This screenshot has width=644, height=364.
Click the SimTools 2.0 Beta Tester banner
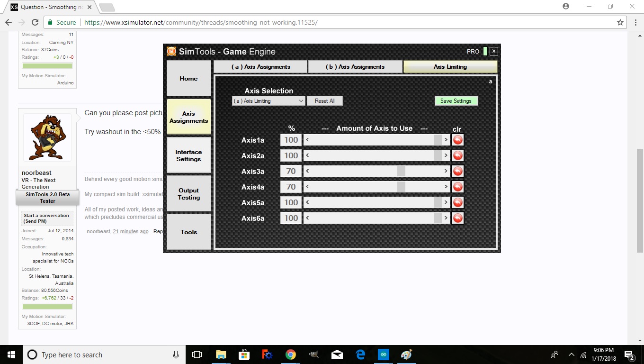click(x=47, y=198)
